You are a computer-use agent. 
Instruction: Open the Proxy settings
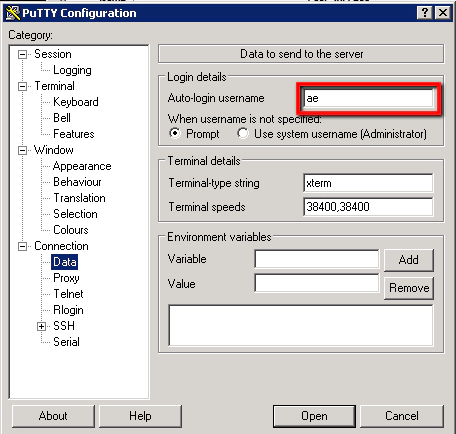pos(66,278)
